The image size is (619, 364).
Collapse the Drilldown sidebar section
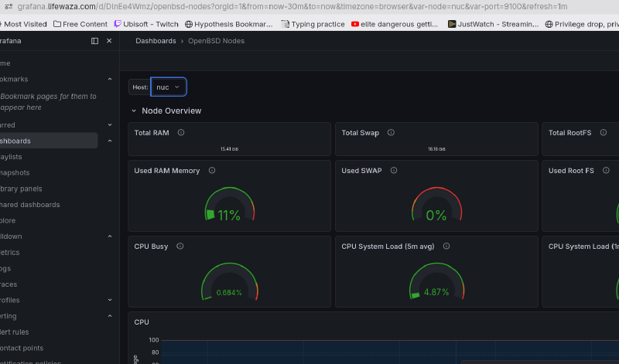coord(110,236)
